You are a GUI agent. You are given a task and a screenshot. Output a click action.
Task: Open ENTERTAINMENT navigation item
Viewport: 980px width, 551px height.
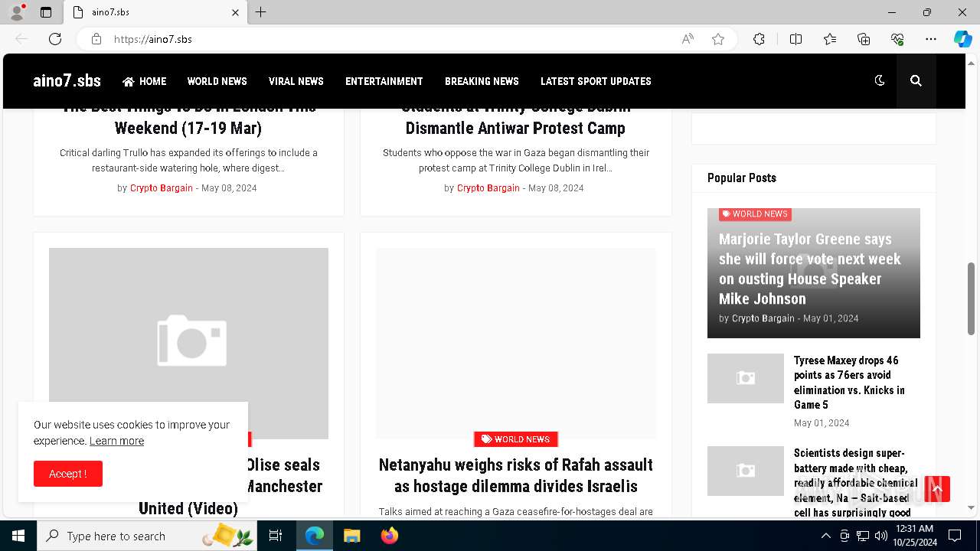point(384,81)
